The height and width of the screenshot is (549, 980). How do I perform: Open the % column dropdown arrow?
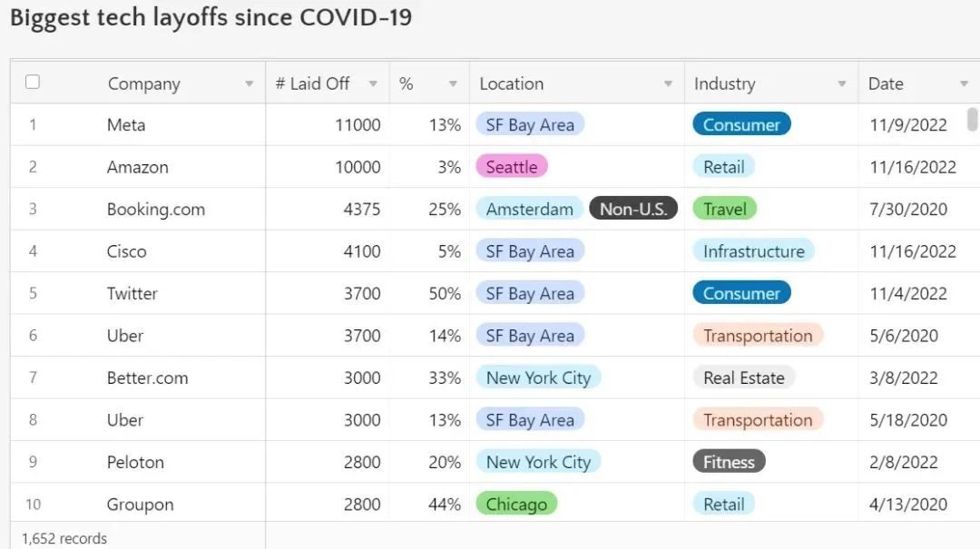(x=453, y=83)
